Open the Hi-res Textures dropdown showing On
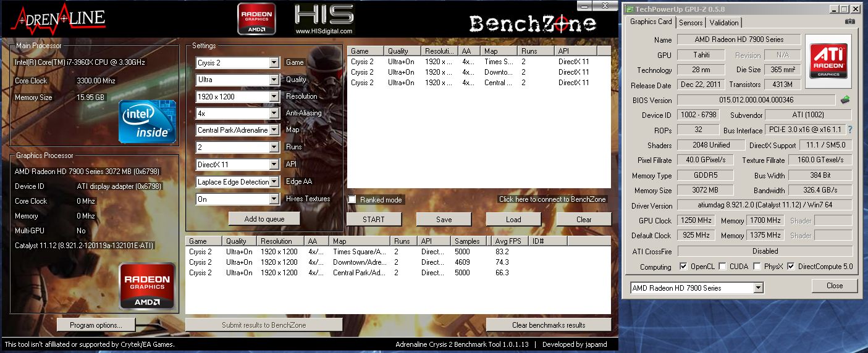The height and width of the screenshot is (353, 868). pos(238,199)
